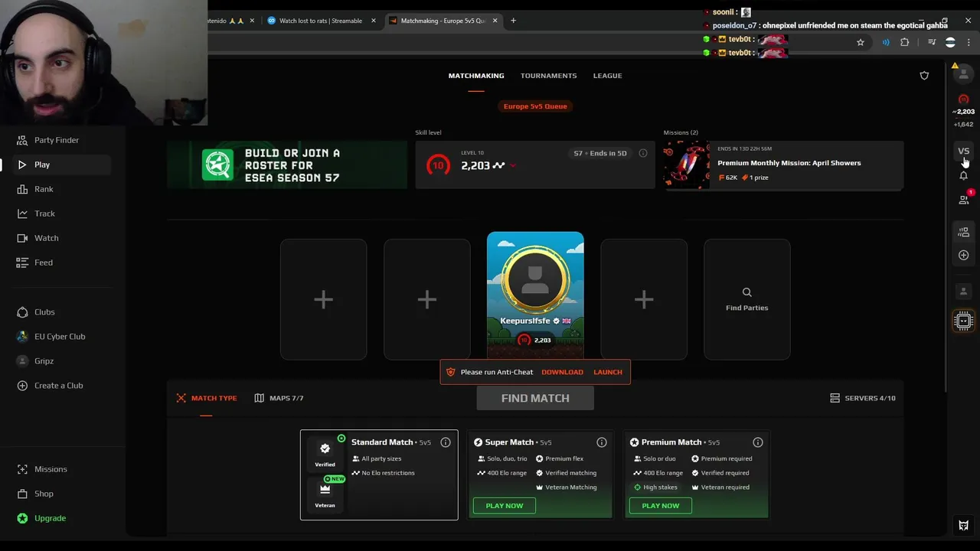Open the VS panel in right rail
The image size is (980, 551).
pyautogui.click(x=964, y=151)
